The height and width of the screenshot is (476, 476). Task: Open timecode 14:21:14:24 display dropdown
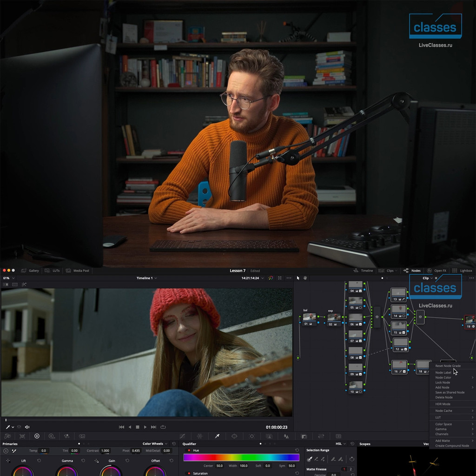click(252, 278)
